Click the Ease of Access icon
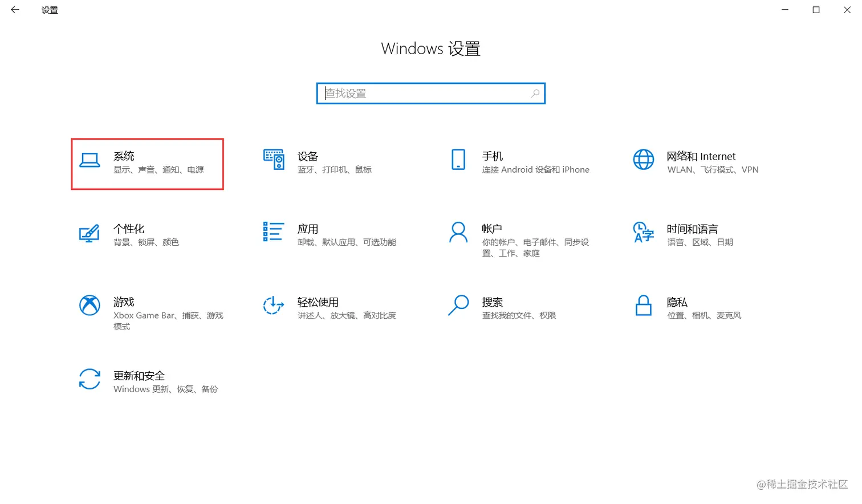The image size is (862, 504). [274, 305]
